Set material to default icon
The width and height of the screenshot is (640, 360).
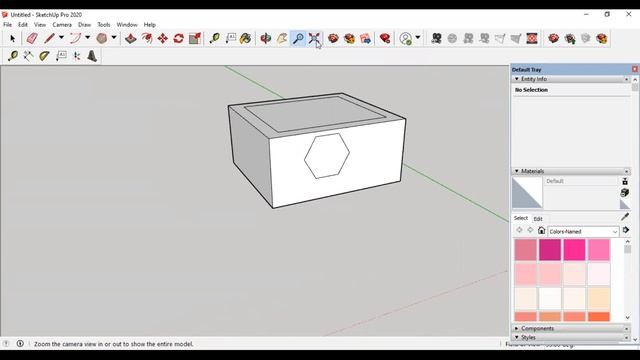point(624,204)
